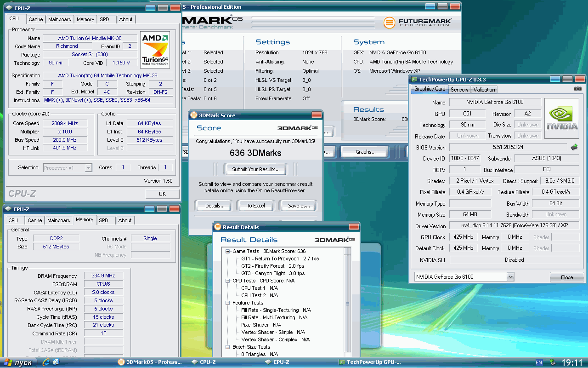Open the Start menu button
The height and width of the screenshot is (368, 588).
17,362
